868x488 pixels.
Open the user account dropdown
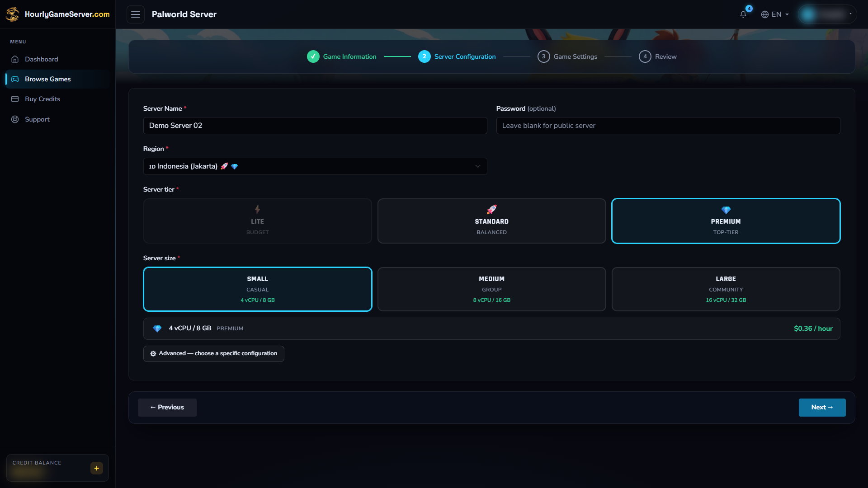pyautogui.click(x=827, y=14)
